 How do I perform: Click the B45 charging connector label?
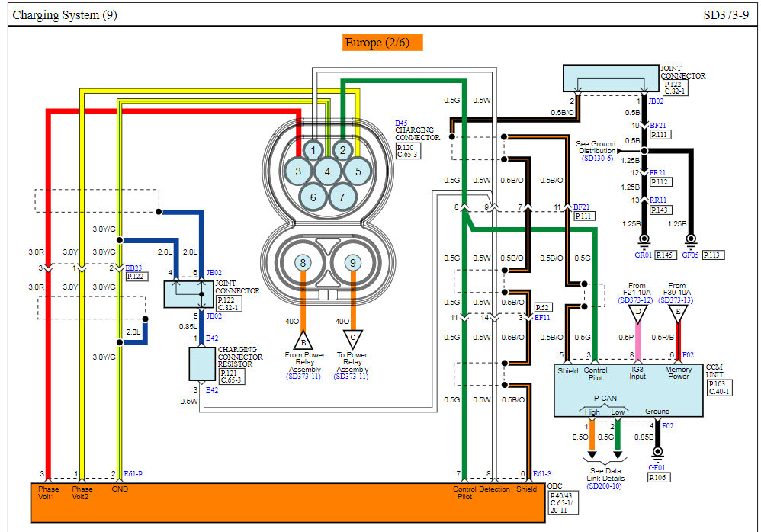coord(401,123)
